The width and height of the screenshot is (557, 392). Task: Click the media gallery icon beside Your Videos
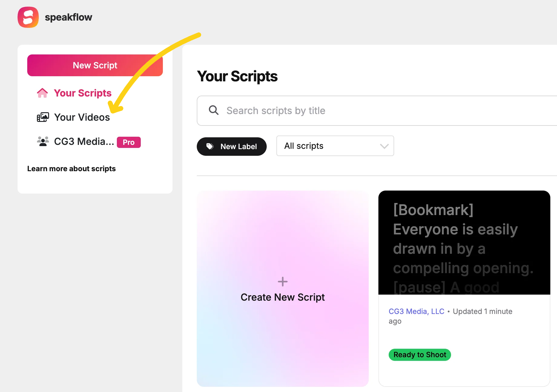click(x=43, y=117)
